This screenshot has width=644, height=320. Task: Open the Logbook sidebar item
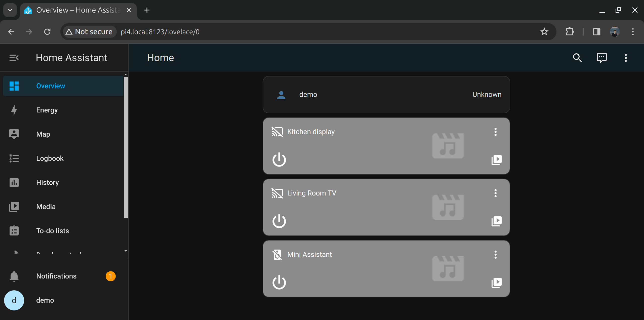[50, 158]
